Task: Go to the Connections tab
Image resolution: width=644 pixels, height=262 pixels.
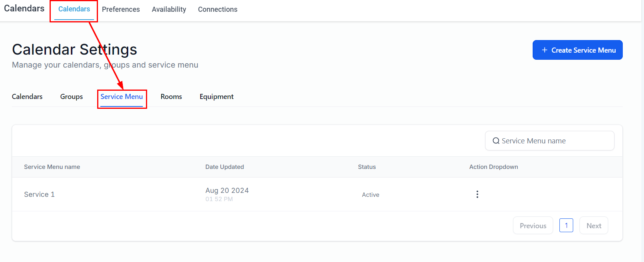Action: pos(218,9)
